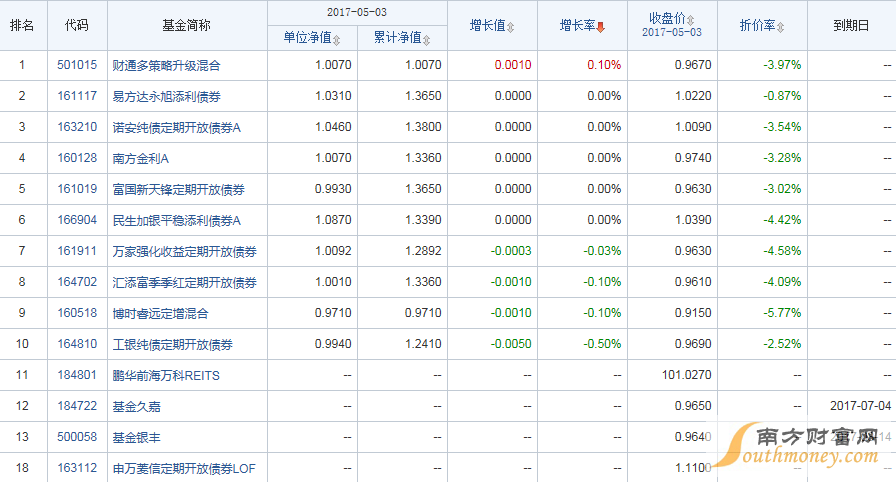
Task: Select closing price 1.0390
Action: point(693,220)
